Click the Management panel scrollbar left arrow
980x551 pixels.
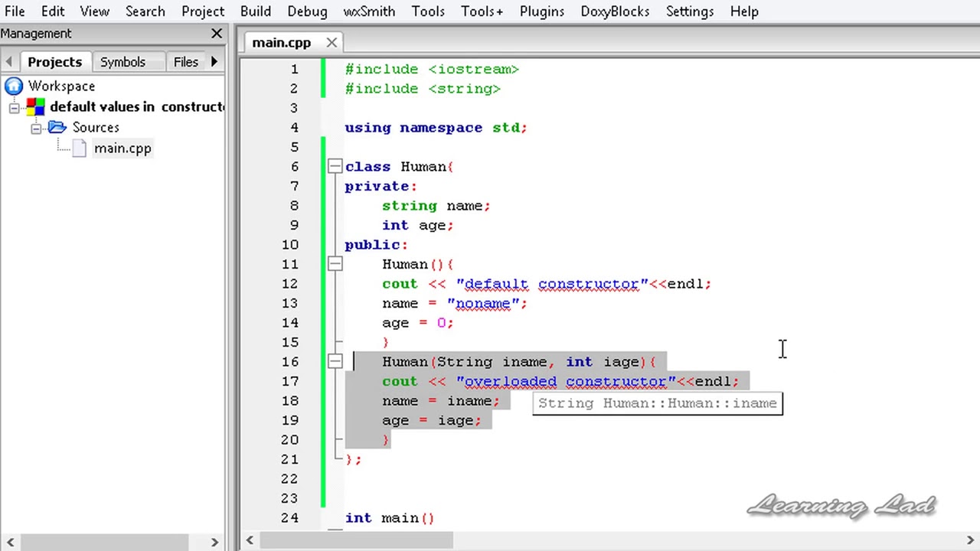(10, 543)
